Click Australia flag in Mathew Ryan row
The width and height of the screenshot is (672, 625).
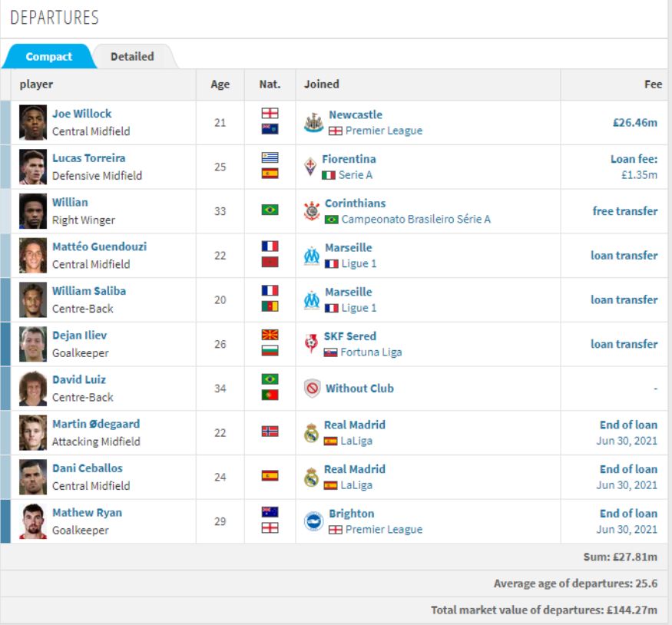pos(270,512)
